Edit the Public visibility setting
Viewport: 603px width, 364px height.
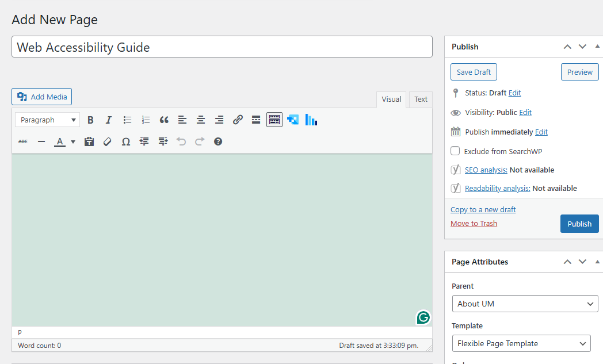point(525,112)
